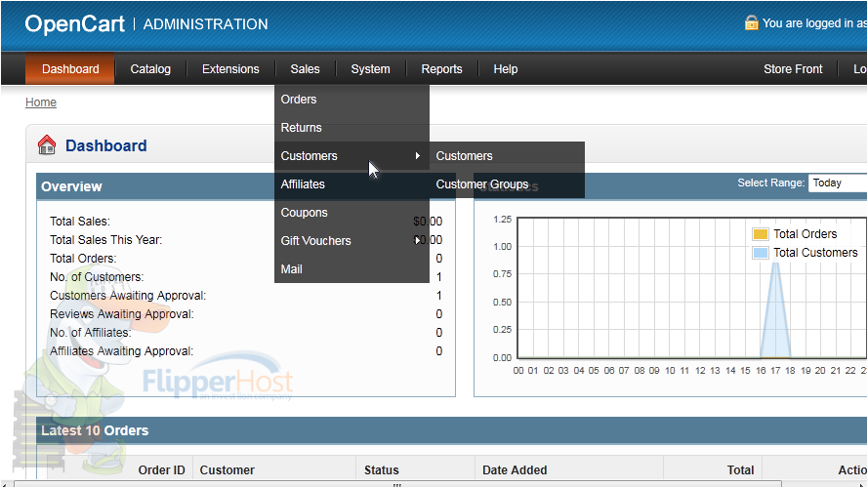Click the OpenCart logo
868x488 pixels.
pyautogui.click(x=75, y=23)
